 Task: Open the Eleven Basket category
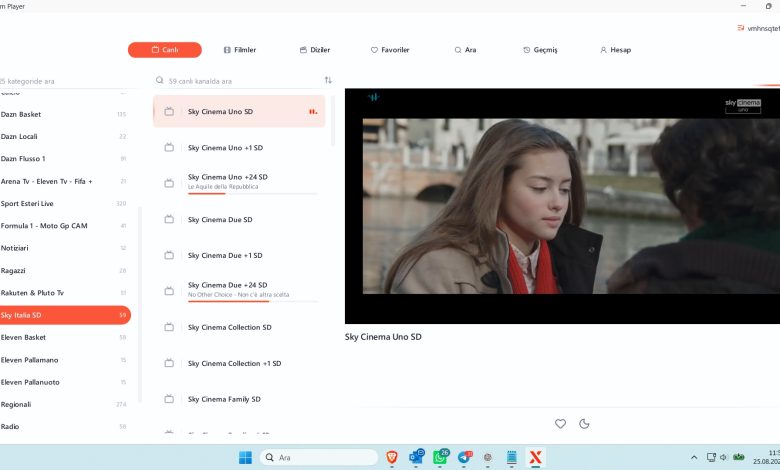65,337
